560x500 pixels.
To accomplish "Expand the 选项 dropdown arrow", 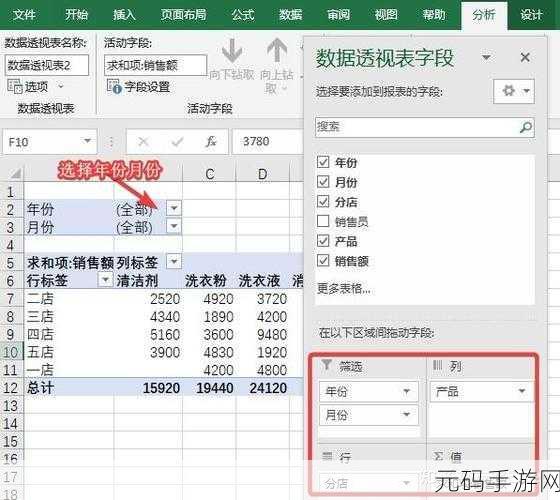I will tap(60, 86).
